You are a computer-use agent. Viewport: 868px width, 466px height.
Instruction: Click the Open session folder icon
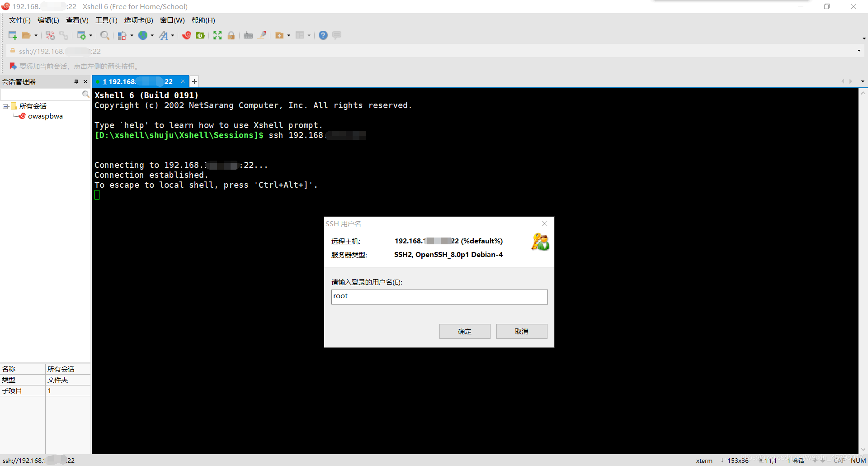pos(27,35)
